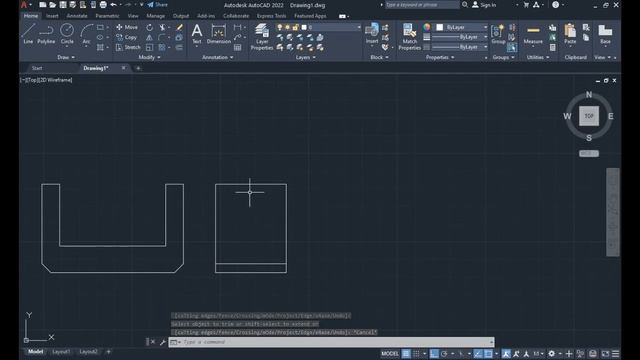Open the linetype ByLayer dropdown

pyautogui.click(x=459, y=47)
